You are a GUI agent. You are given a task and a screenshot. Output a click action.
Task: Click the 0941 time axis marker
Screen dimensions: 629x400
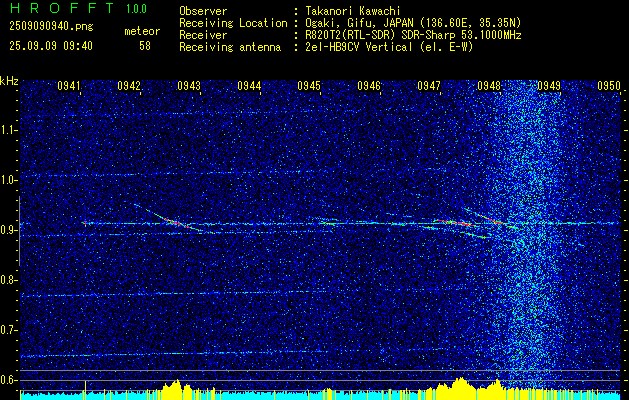coord(69,85)
